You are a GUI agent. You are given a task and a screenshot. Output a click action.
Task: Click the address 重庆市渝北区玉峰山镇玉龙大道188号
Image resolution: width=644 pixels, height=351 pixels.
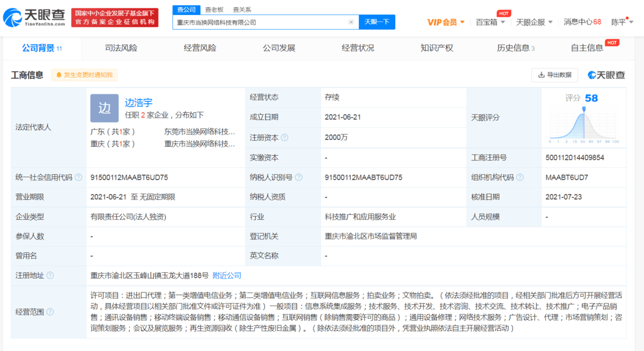pyautogui.click(x=150, y=275)
